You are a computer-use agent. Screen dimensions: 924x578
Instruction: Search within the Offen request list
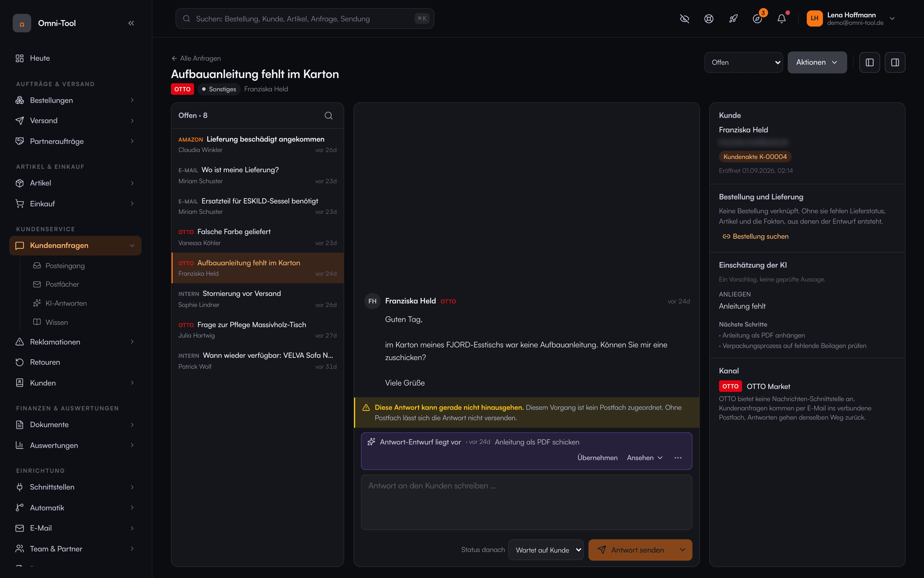pos(328,115)
